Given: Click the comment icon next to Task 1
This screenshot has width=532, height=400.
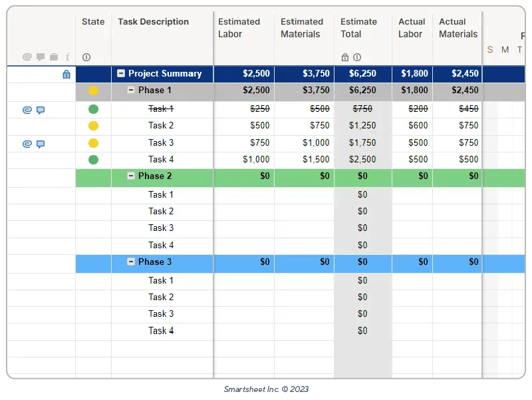Looking at the screenshot, I should tap(41, 108).
